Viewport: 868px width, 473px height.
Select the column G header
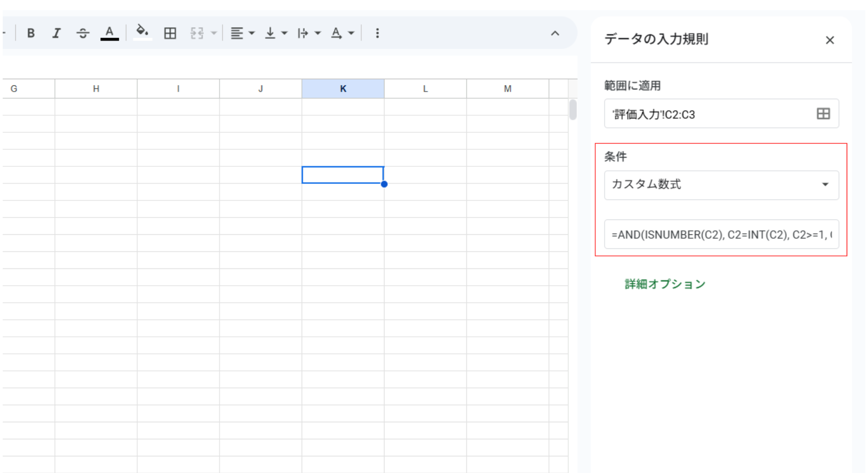point(28,89)
